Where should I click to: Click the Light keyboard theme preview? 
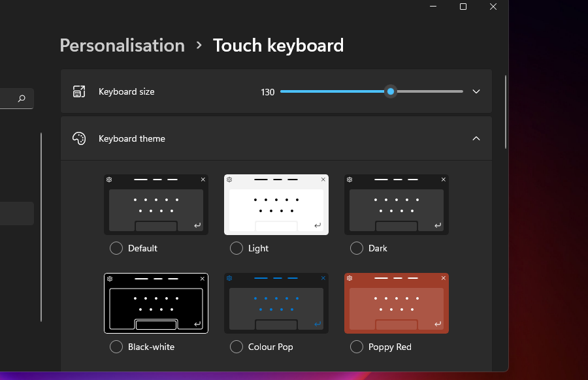[x=276, y=204]
